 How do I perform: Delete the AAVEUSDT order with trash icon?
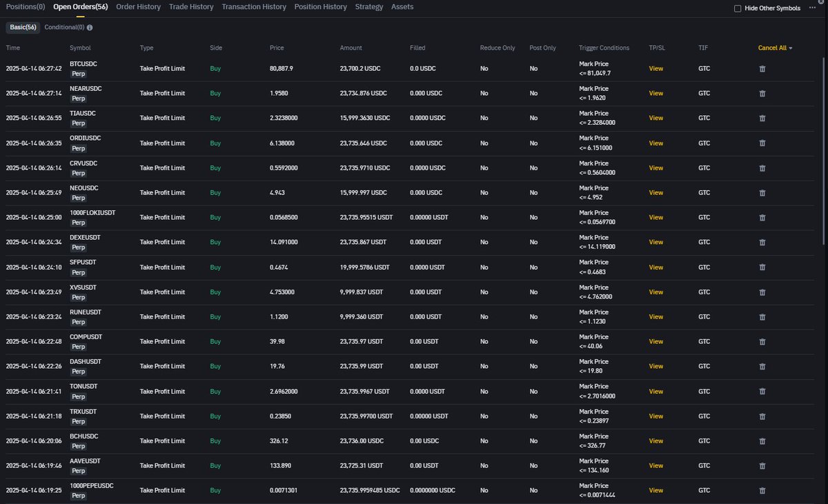pyautogui.click(x=762, y=466)
